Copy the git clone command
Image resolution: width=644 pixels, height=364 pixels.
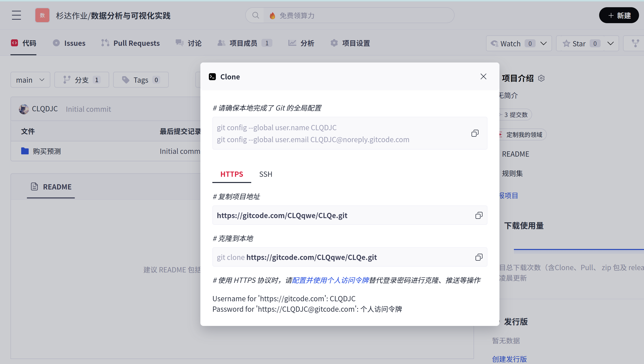479,257
